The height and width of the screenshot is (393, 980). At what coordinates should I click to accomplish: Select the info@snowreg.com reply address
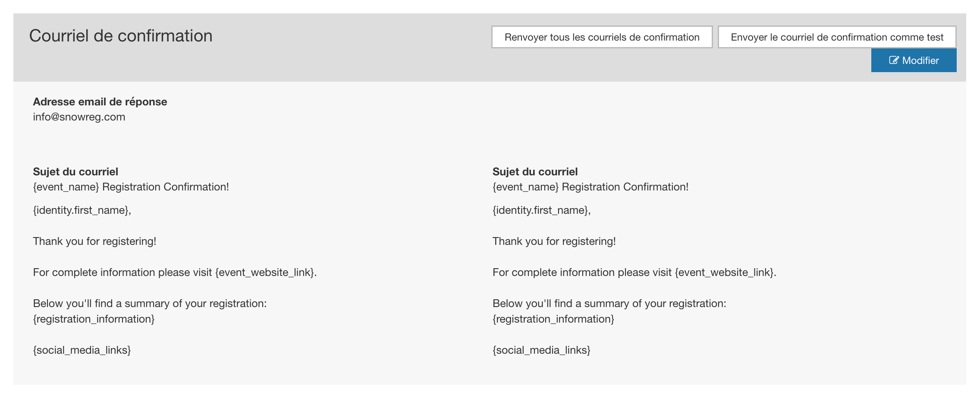(x=79, y=117)
